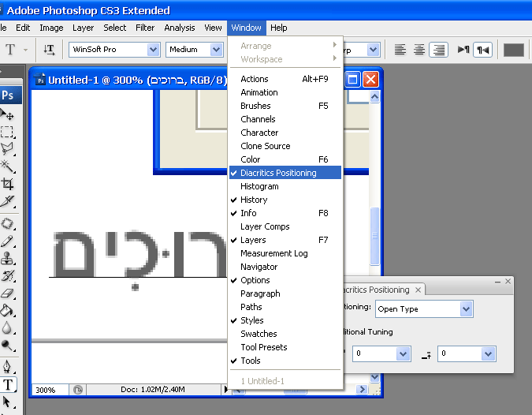Open first additional tuning value dropdown

[x=403, y=354]
